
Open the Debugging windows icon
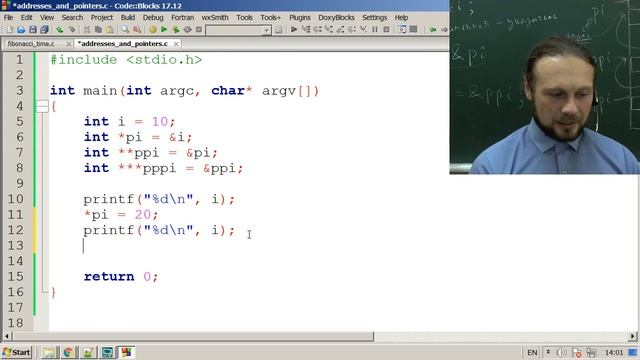402,29
